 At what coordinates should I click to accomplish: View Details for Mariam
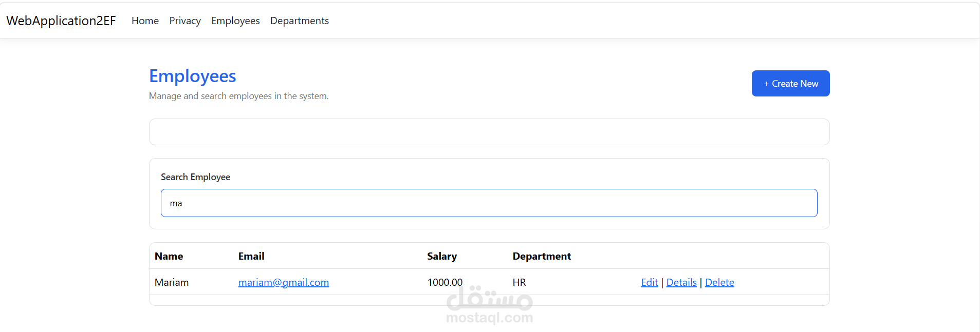pyautogui.click(x=681, y=282)
